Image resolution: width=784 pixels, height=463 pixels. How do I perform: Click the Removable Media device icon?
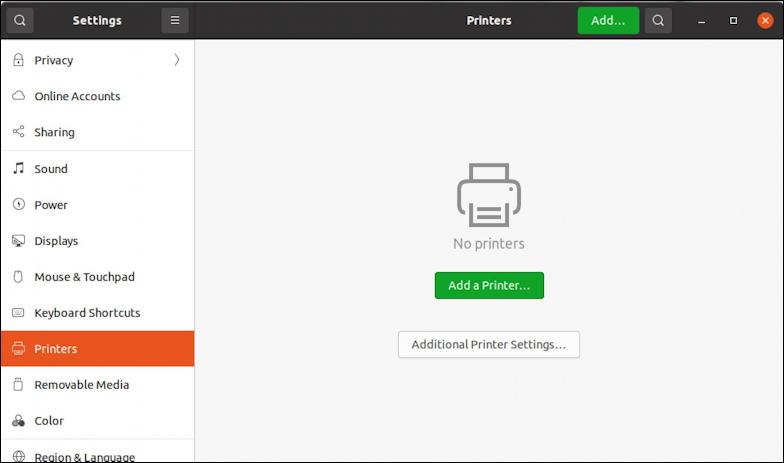pyautogui.click(x=18, y=384)
